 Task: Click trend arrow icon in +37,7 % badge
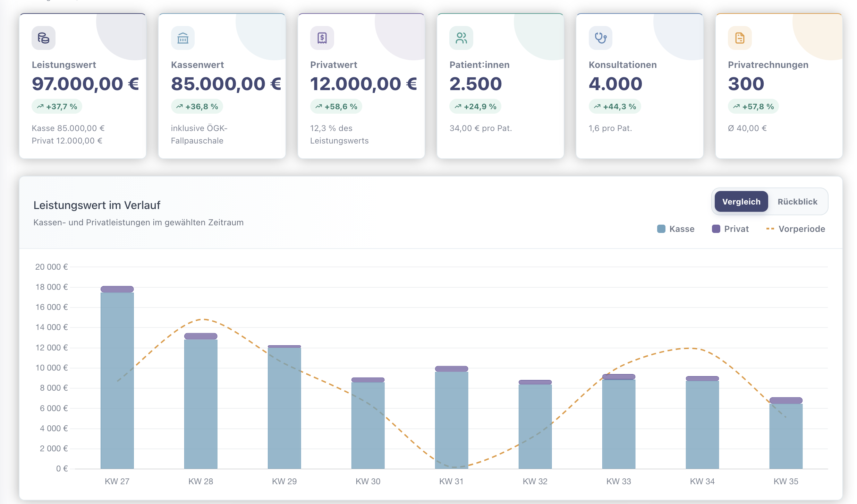(40, 106)
